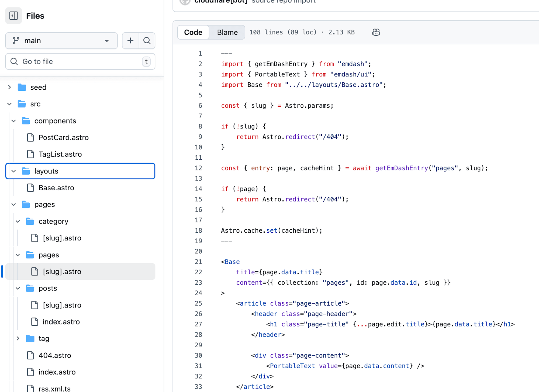Select the Code tab
This screenshot has width=539, height=392.
(193, 32)
